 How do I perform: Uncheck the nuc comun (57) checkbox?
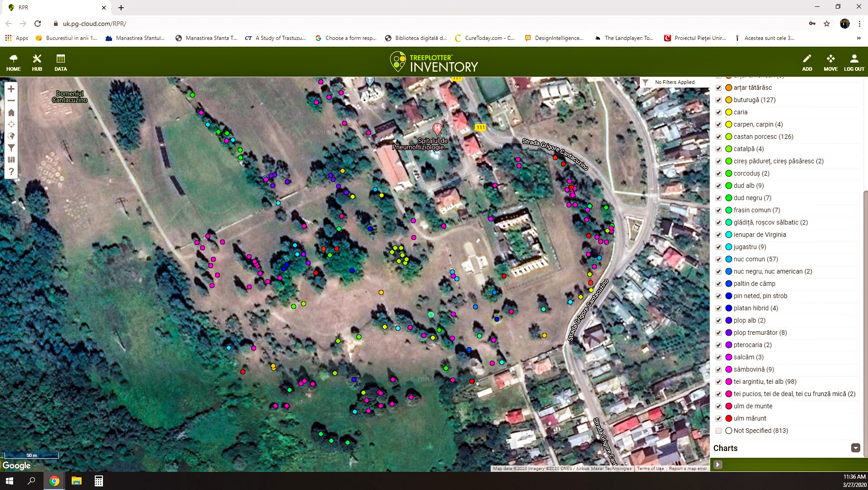click(x=718, y=260)
